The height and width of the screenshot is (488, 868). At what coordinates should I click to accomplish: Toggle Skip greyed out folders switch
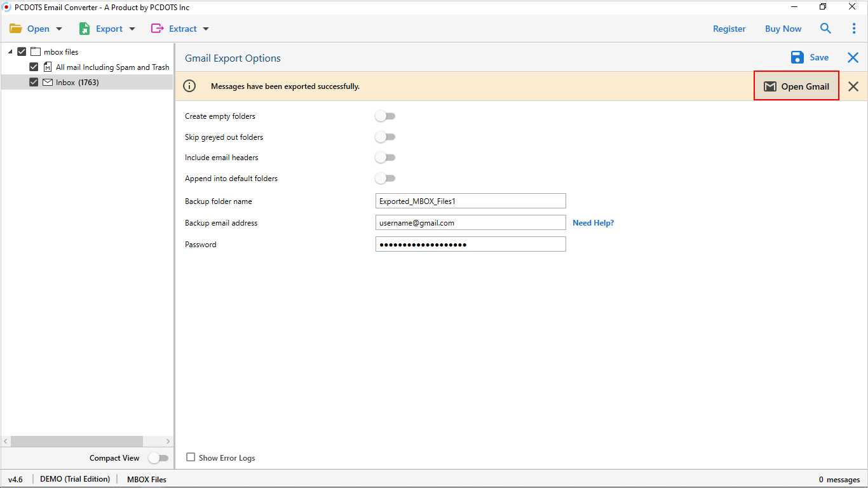[385, 137]
